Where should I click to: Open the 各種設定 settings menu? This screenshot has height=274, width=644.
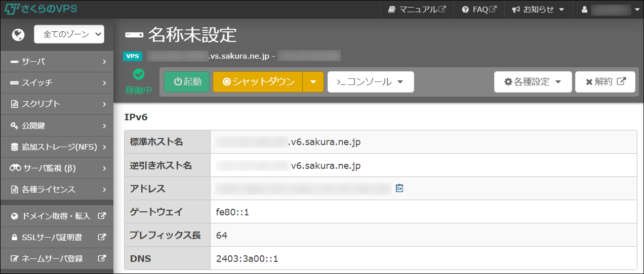pos(533,82)
